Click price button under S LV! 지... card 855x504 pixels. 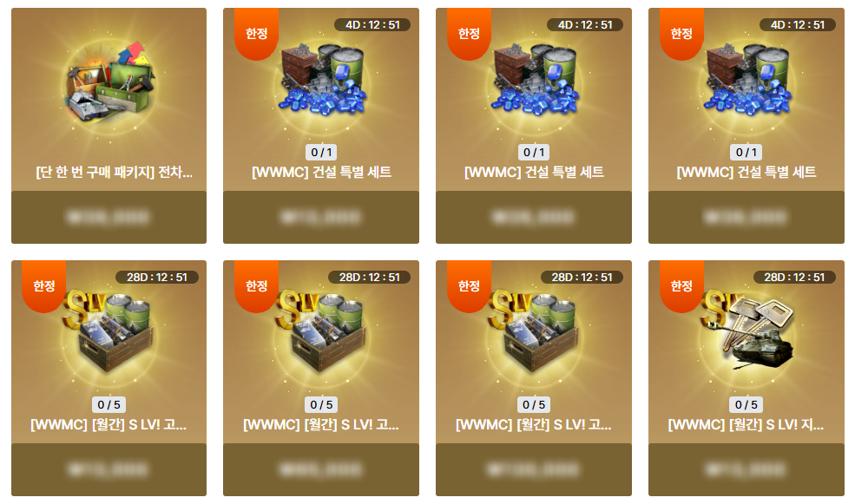tap(746, 469)
